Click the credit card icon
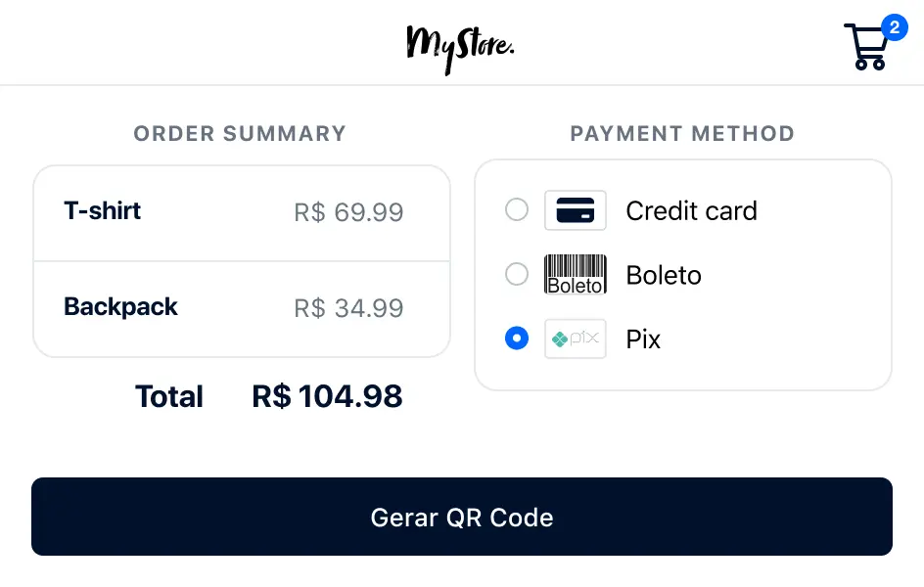This screenshot has width=924, height=587. 576,210
